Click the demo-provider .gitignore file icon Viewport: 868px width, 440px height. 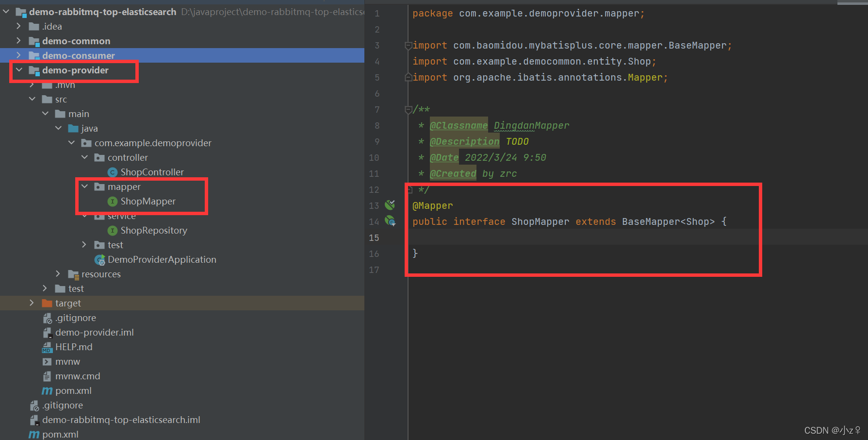click(x=47, y=318)
